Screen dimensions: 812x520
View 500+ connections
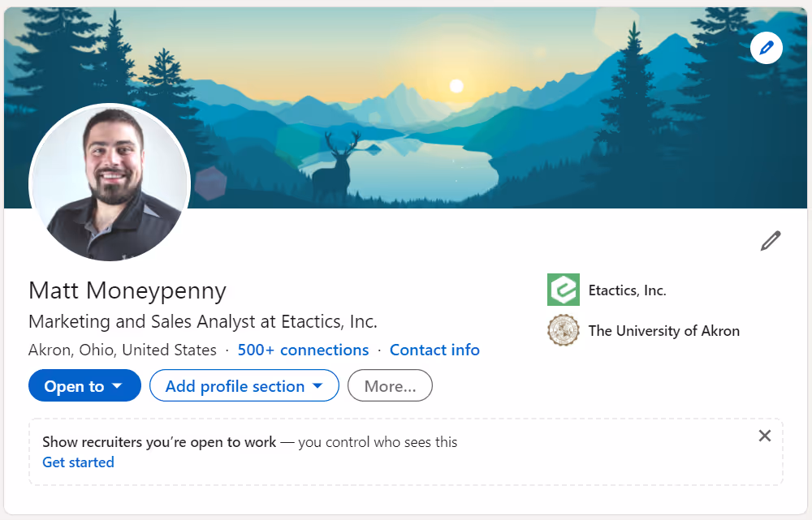303,350
